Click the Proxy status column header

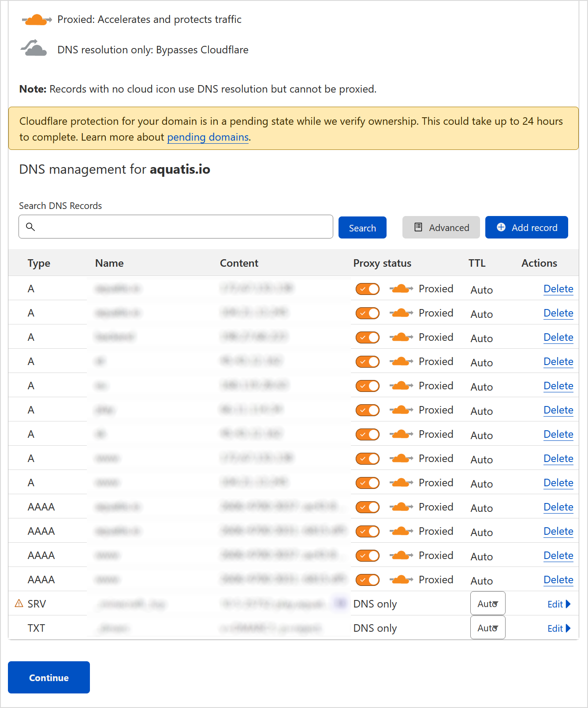click(382, 263)
